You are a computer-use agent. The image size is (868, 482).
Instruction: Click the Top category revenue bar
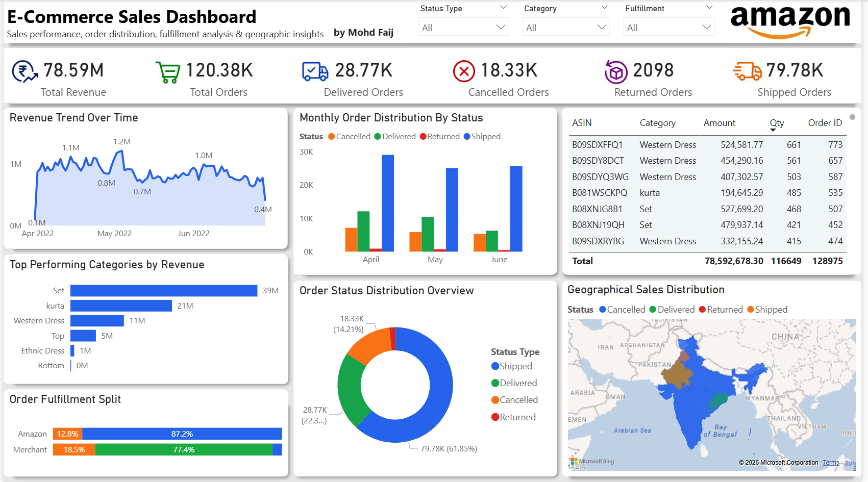[83, 336]
